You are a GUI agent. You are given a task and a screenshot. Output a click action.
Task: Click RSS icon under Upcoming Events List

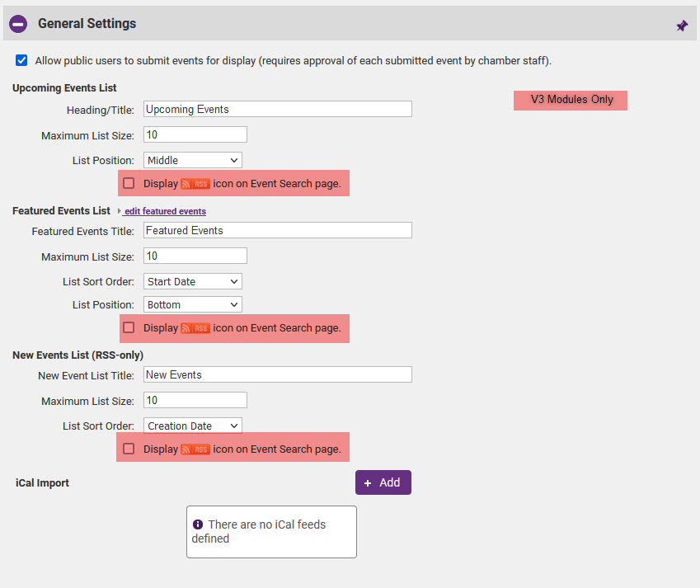[195, 184]
